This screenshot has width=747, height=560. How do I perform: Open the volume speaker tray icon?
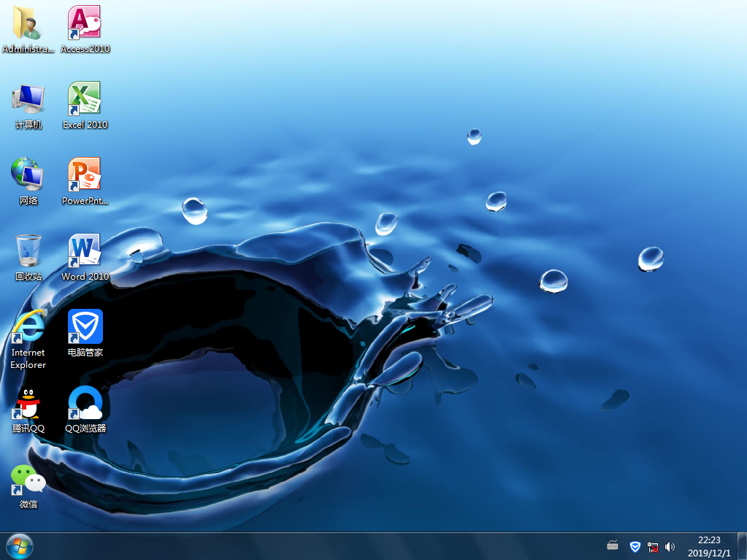[670, 547]
